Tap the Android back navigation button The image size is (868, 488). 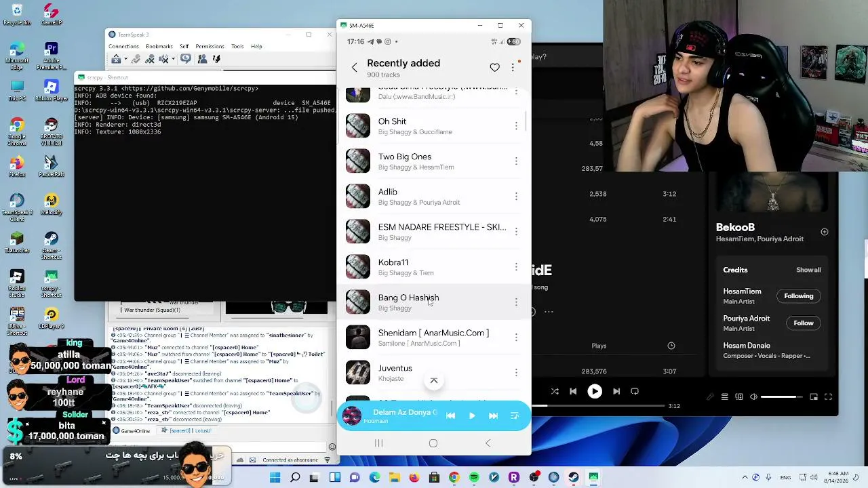point(488,443)
